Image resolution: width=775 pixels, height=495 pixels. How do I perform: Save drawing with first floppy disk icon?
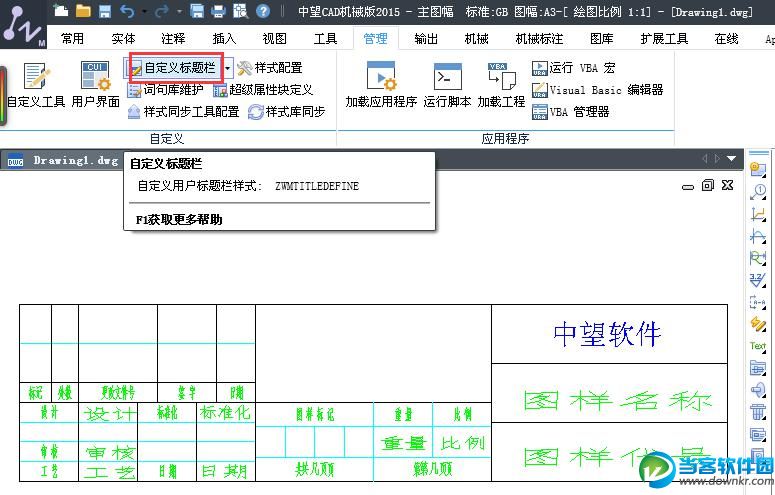[x=105, y=11]
